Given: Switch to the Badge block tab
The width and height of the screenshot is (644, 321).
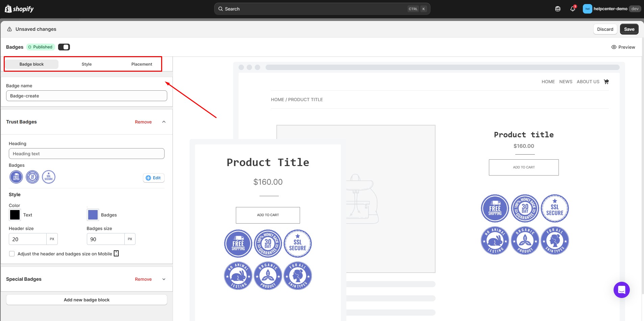Looking at the screenshot, I should click(31, 64).
